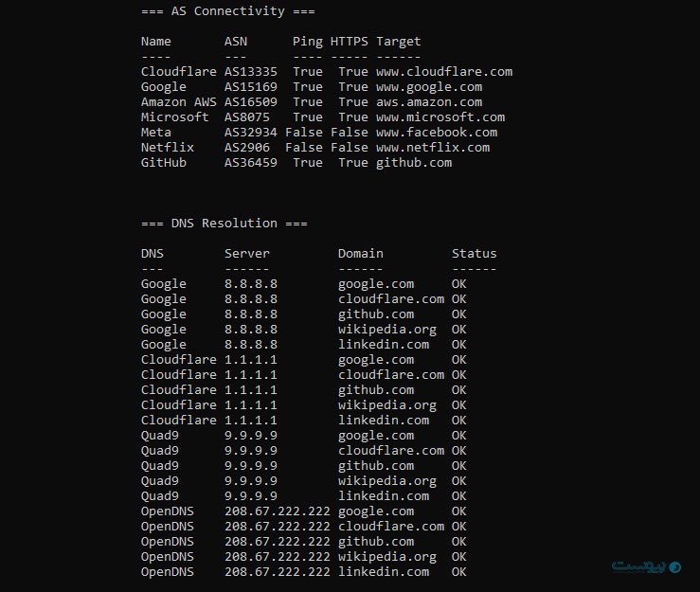Select the DNS Resolution section heading

[x=224, y=224]
